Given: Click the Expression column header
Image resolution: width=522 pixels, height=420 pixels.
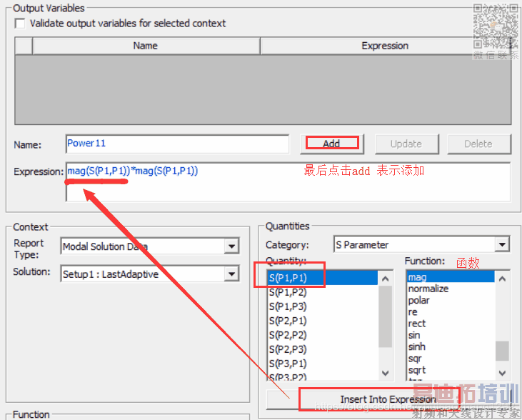Looking at the screenshot, I should pos(385,46).
